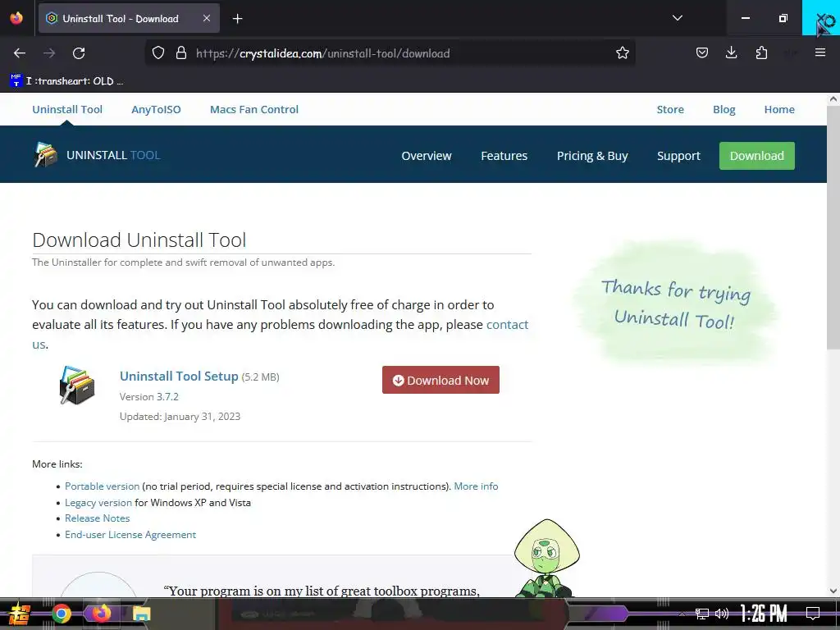Screen dimensions: 840x630
Task: Open the extensions puzzle icon
Action: (761, 52)
